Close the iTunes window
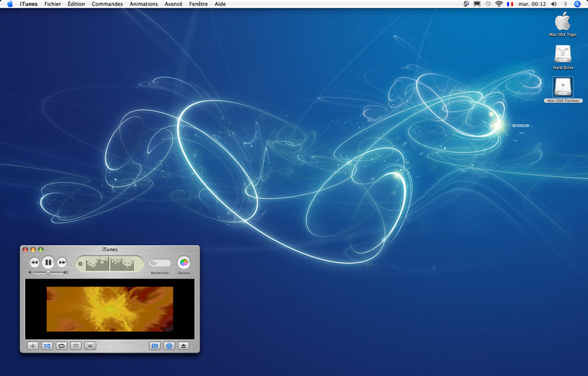 coord(26,250)
